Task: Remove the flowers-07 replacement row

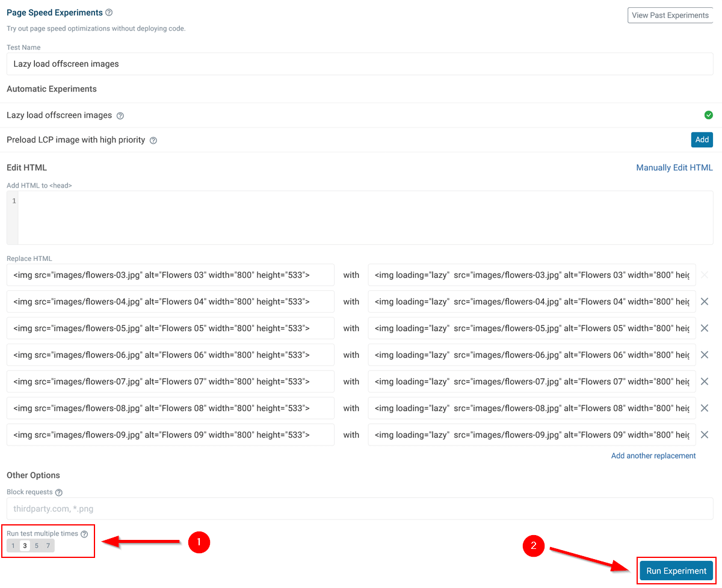Action: tap(705, 382)
